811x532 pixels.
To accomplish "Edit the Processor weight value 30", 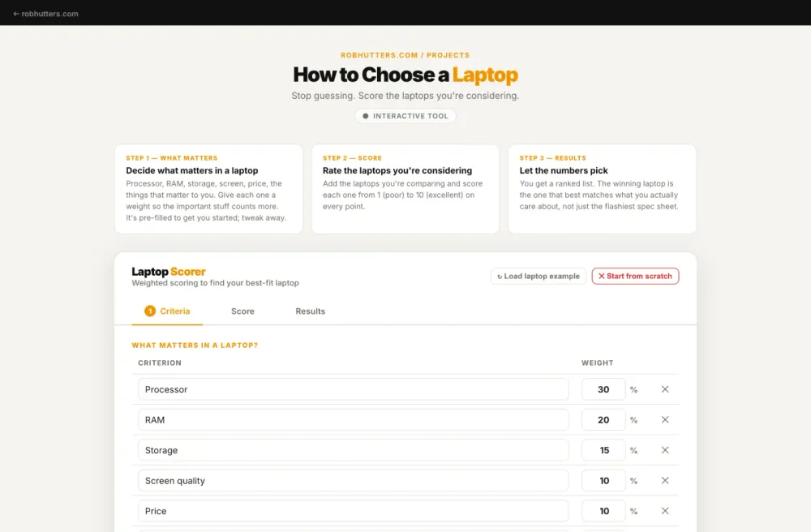I will 603,389.
